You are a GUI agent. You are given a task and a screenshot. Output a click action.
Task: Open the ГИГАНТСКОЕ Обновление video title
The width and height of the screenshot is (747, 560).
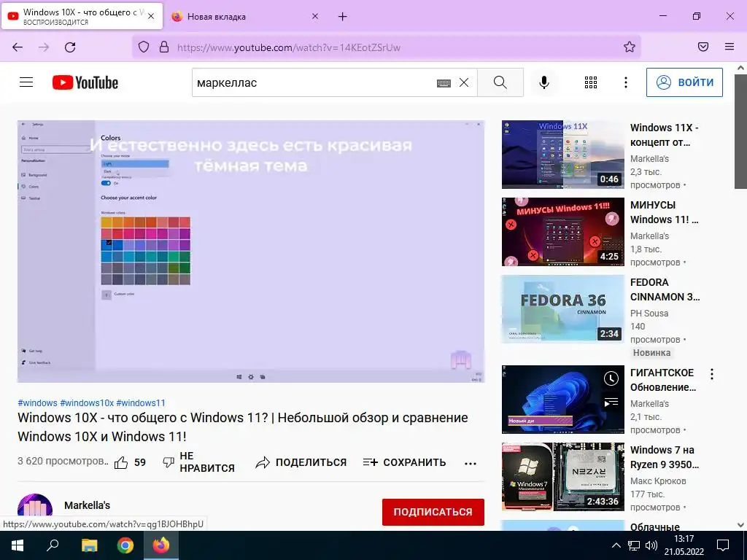point(663,380)
